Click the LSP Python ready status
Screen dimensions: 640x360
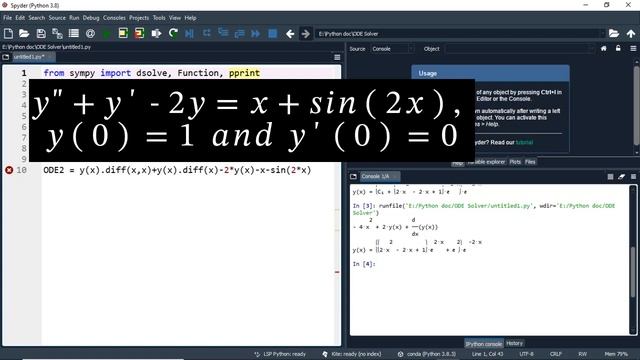coord(280,354)
